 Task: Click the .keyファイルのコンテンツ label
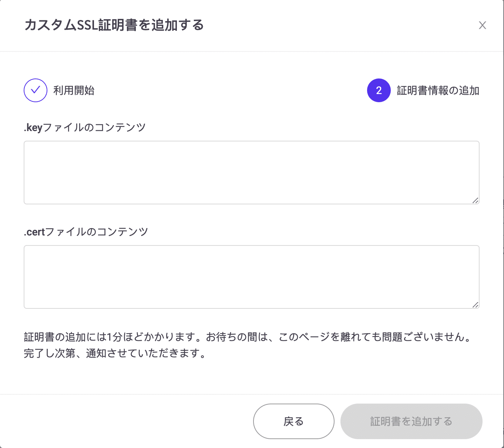[85, 128]
